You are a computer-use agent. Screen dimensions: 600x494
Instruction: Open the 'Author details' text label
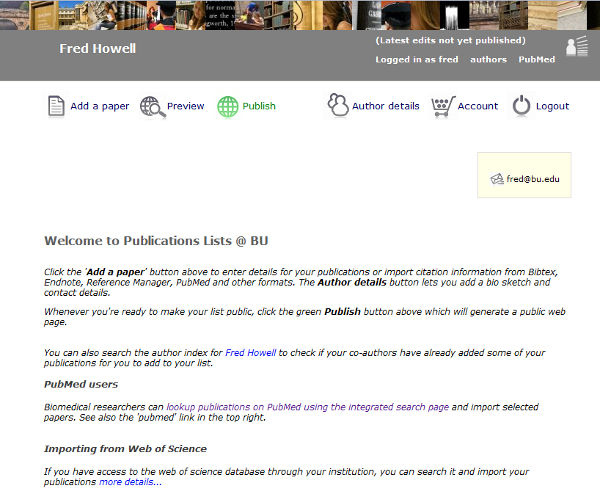[385, 106]
